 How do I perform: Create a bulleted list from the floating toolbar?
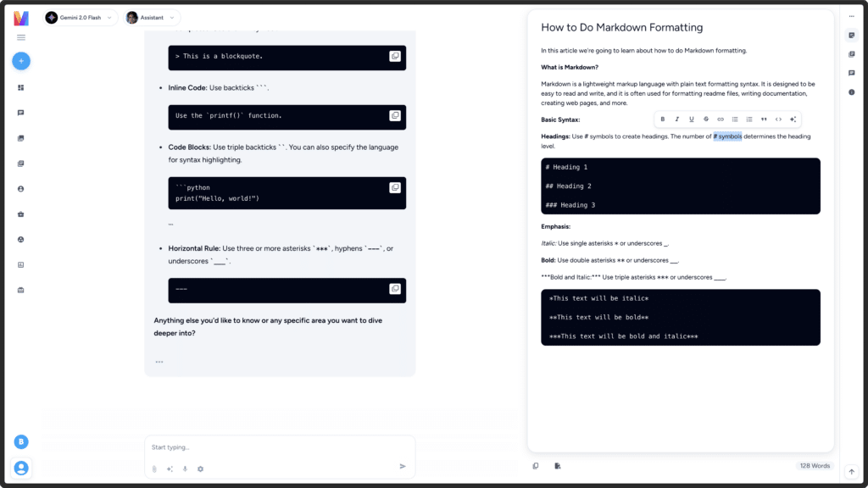tap(735, 119)
